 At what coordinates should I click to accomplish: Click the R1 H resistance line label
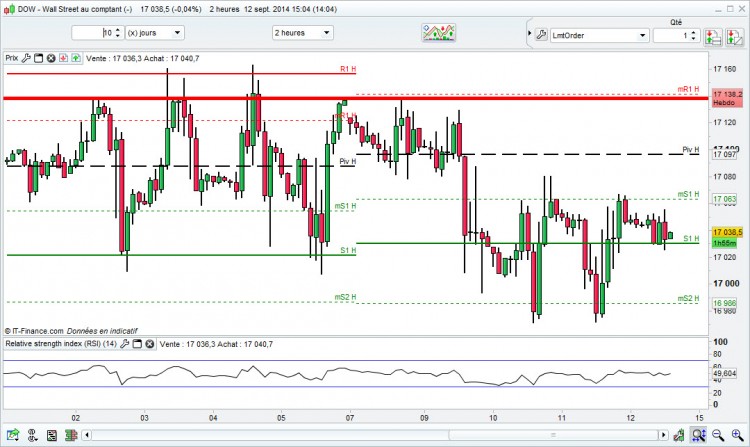pyautogui.click(x=348, y=69)
